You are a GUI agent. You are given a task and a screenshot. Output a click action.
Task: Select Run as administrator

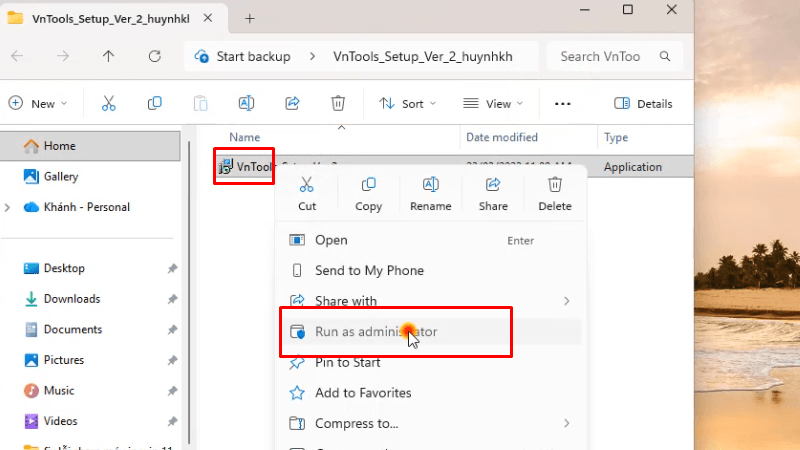point(375,332)
